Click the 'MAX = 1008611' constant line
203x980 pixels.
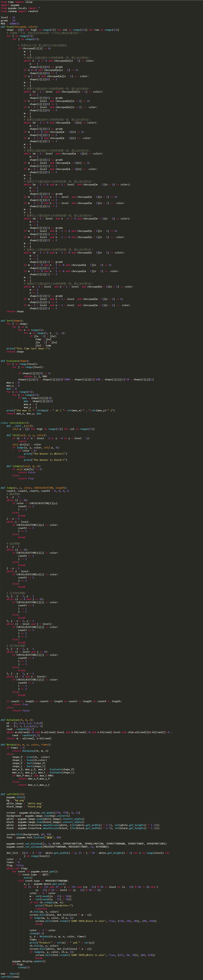point(10,24)
